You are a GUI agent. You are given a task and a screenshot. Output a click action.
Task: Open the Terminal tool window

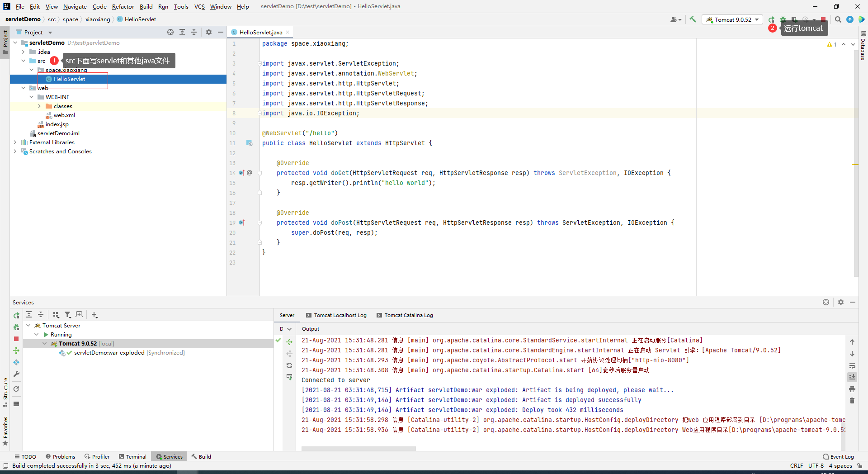pyautogui.click(x=132, y=457)
